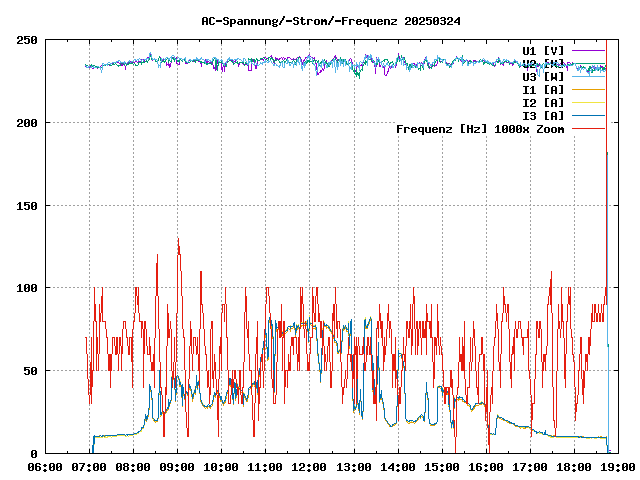The height and width of the screenshot is (480, 640).
Task: Select the 50 tick label on y-axis
Action: (x=30, y=371)
